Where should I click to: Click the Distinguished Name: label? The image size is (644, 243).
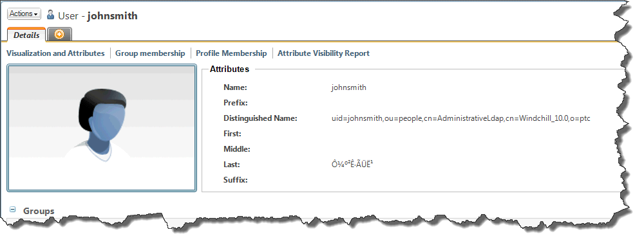(x=260, y=118)
